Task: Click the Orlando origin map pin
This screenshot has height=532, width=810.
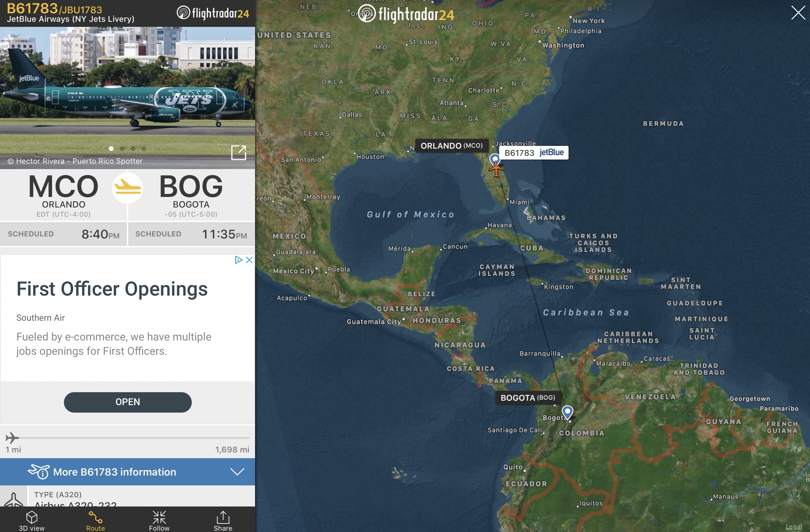Action: point(495,159)
